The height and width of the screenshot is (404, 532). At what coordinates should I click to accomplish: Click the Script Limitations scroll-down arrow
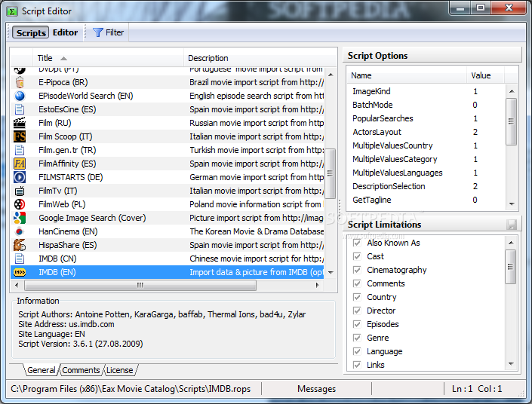click(x=511, y=364)
